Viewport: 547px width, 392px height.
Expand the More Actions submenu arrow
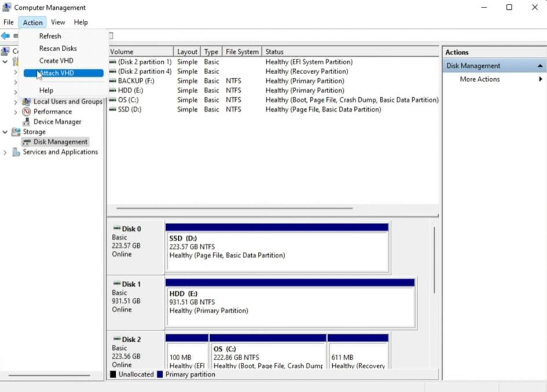pos(540,79)
